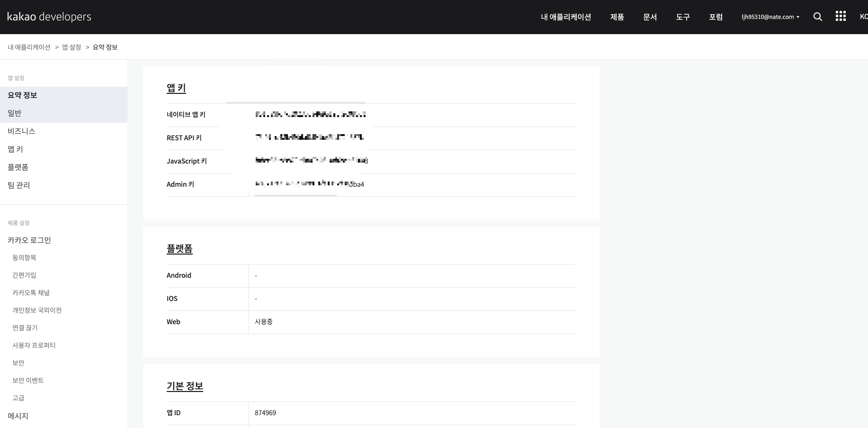Open the 도구 top menu
This screenshot has height=428, width=868.
683,17
